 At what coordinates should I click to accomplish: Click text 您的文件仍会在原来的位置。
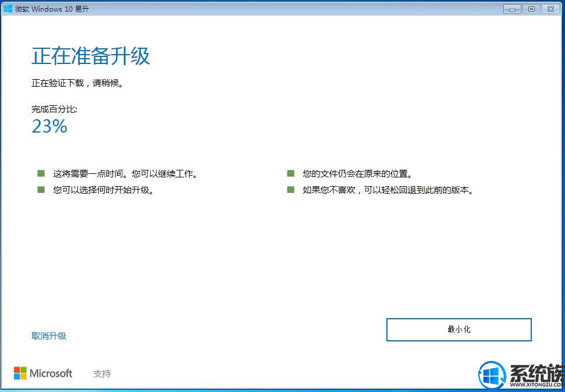click(357, 174)
